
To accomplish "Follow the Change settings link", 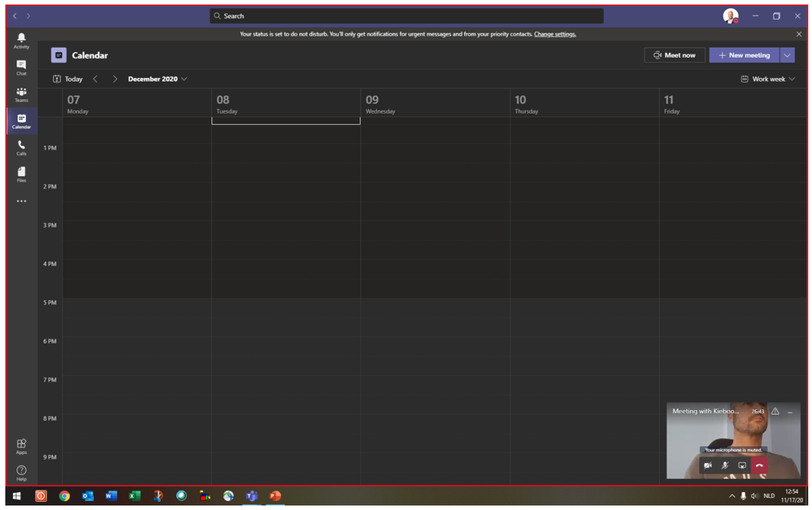I will (x=554, y=34).
